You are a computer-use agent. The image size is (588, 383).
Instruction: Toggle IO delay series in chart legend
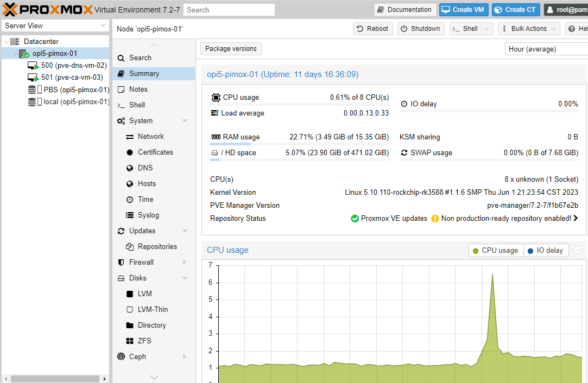(546, 250)
